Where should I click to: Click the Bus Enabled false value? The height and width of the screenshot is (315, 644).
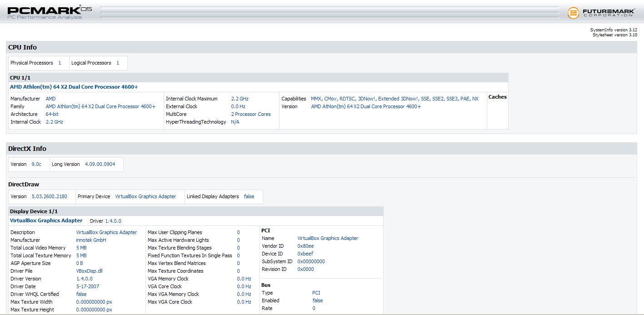click(318, 300)
